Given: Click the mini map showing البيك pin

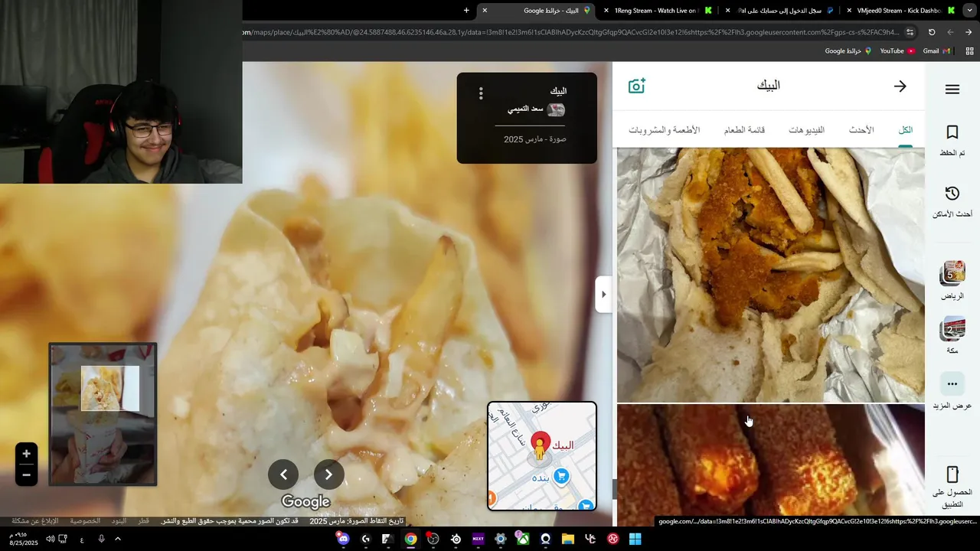Looking at the screenshot, I should click(541, 456).
